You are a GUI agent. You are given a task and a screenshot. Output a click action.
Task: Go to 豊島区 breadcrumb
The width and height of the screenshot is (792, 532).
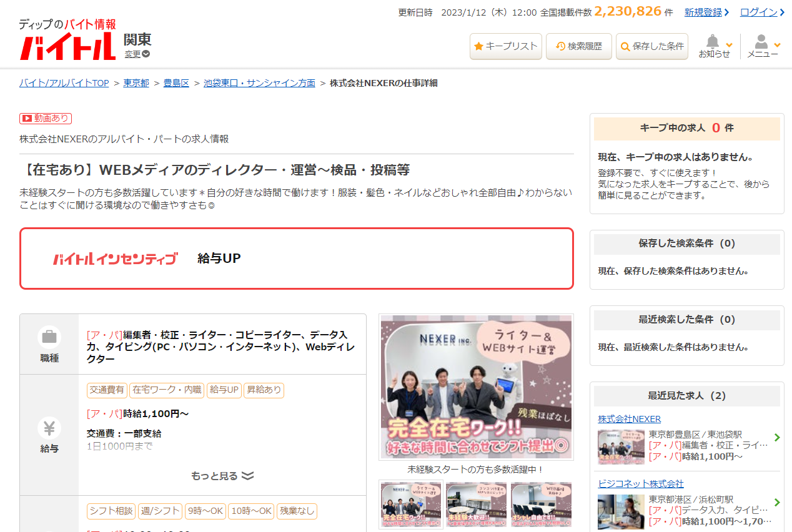(x=176, y=83)
